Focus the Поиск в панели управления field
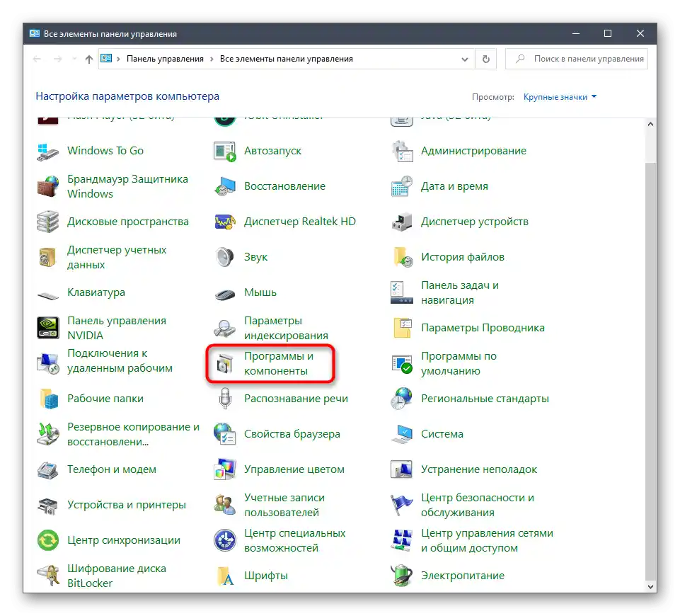 [577, 59]
